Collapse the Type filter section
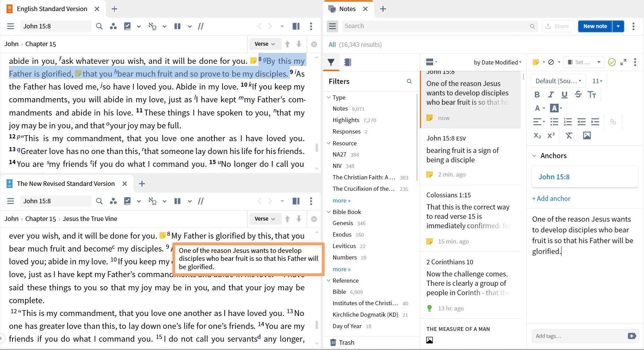 [x=328, y=97]
